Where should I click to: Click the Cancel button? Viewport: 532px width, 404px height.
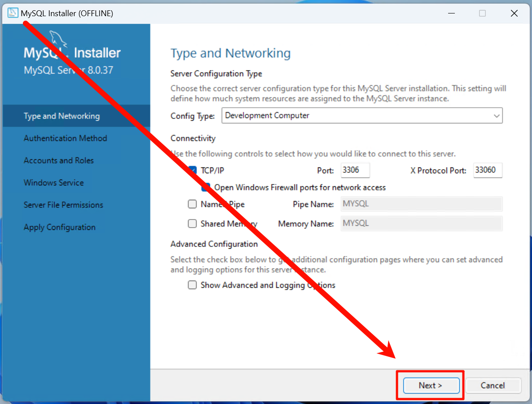click(493, 385)
